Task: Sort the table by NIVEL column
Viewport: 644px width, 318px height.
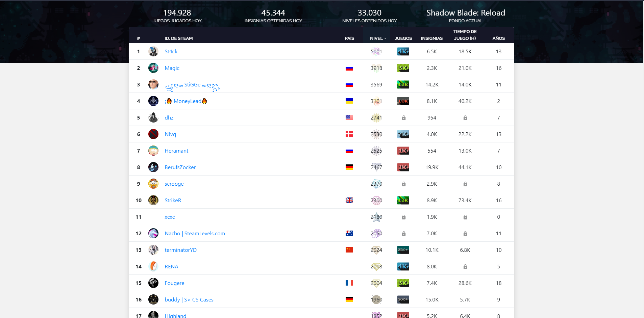Action: [377, 38]
